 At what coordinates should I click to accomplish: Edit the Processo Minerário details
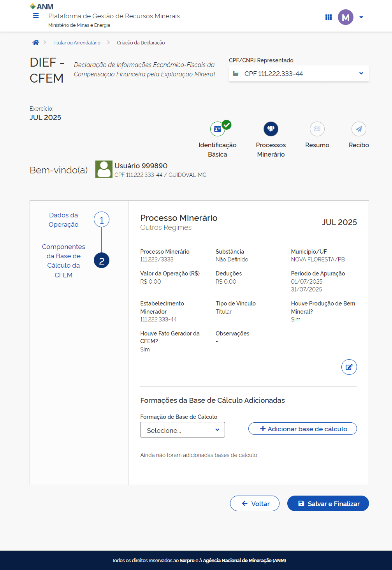[349, 367]
